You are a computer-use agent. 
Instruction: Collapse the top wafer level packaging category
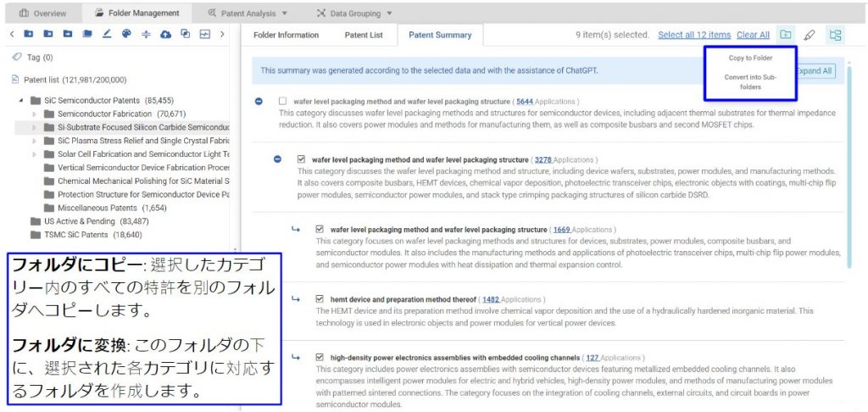pos(259,102)
